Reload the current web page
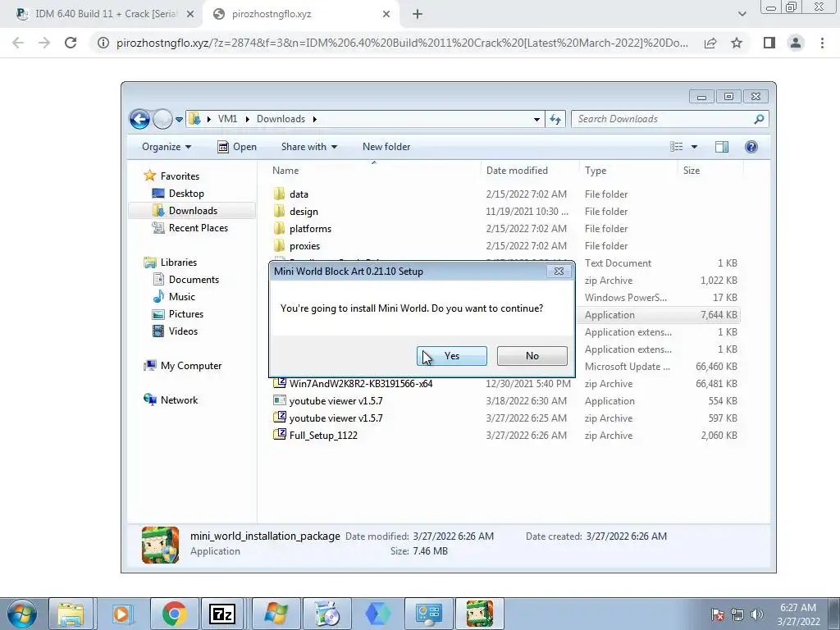Screen dimensions: 840x630 (x=71, y=43)
